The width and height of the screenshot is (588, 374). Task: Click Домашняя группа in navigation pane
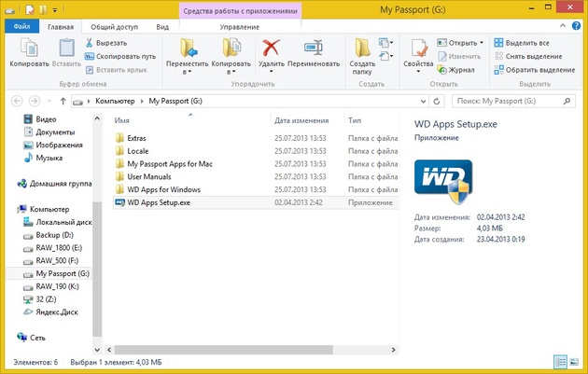tap(54, 184)
